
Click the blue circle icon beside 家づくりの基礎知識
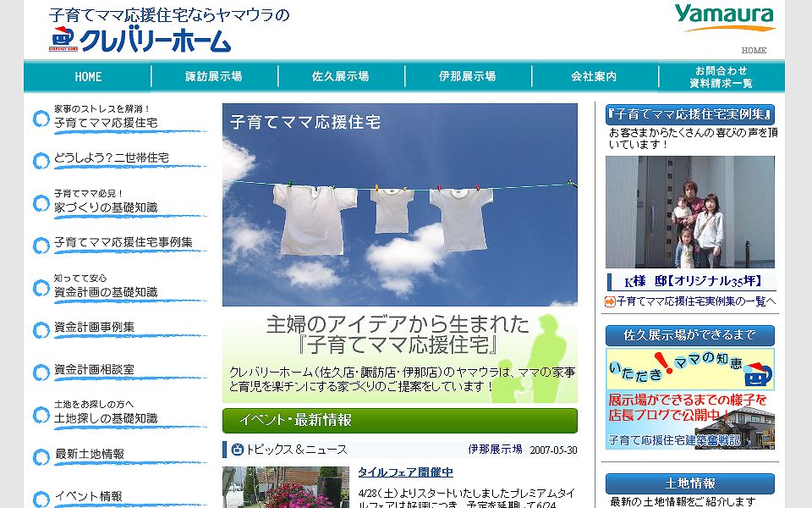(41, 203)
